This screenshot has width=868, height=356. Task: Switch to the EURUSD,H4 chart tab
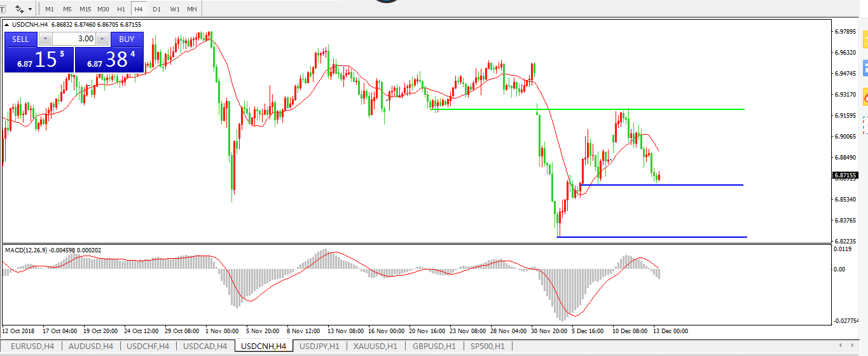pos(32,346)
